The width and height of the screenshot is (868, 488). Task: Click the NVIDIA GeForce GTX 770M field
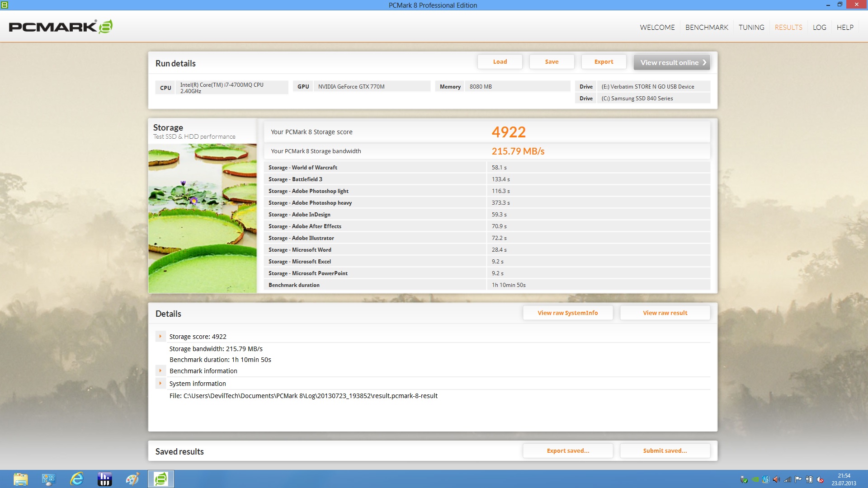click(372, 87)
